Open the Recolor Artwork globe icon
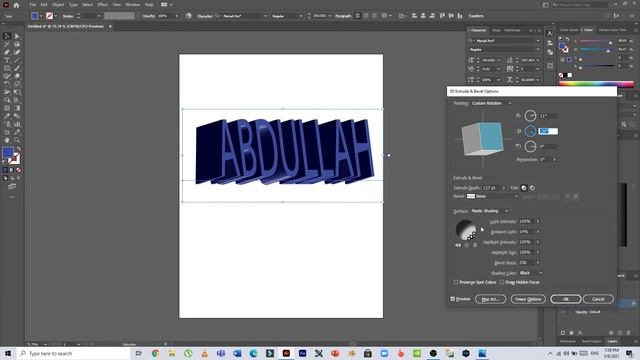 189,16
